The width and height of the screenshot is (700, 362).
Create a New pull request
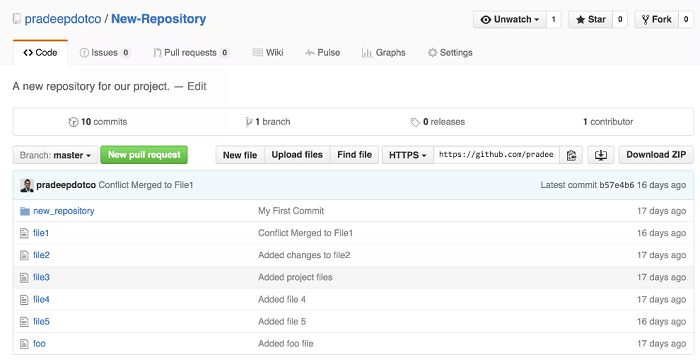coord(144,155)
